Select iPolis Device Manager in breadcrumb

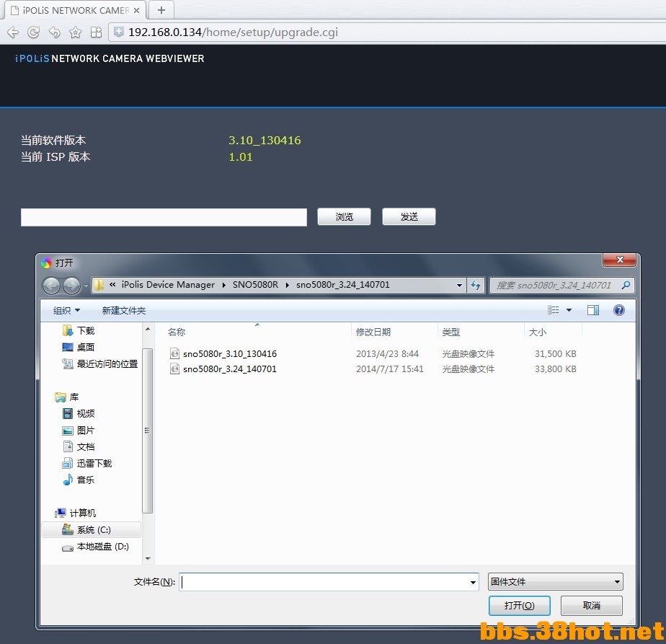(168, 285)
